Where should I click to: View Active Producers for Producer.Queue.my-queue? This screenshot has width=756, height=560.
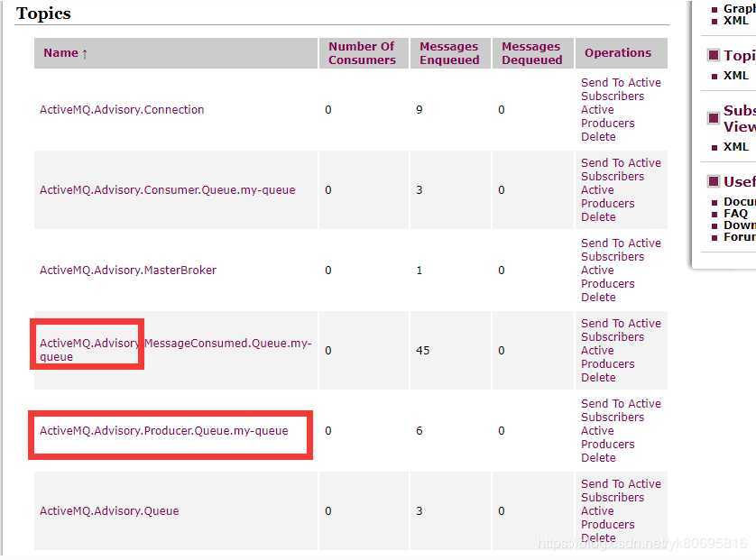coord(607,437)
